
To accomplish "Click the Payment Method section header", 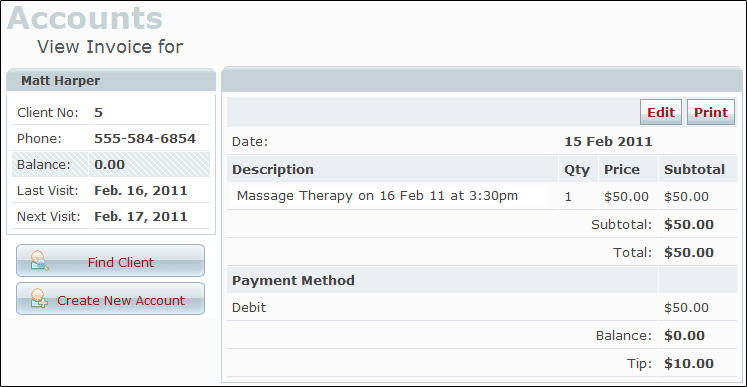I will pyautogui.click(x=293, y=280).
